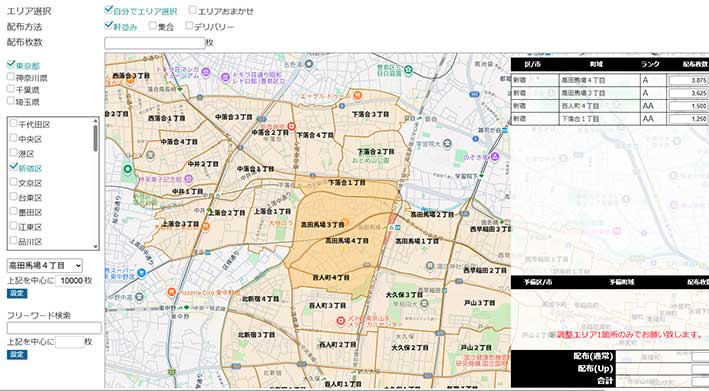Check the 港区 ward checkbox
Screen dimensions: 709x391
point(14,153)
